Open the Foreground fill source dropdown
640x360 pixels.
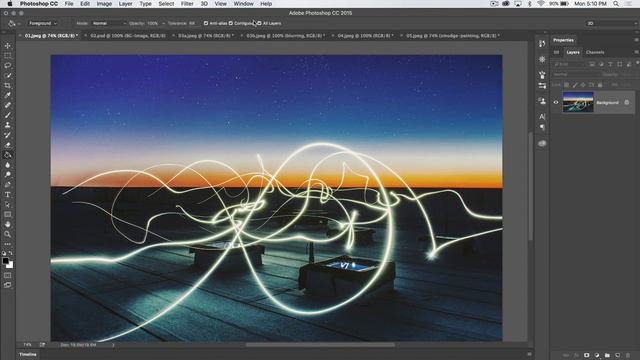42,23
